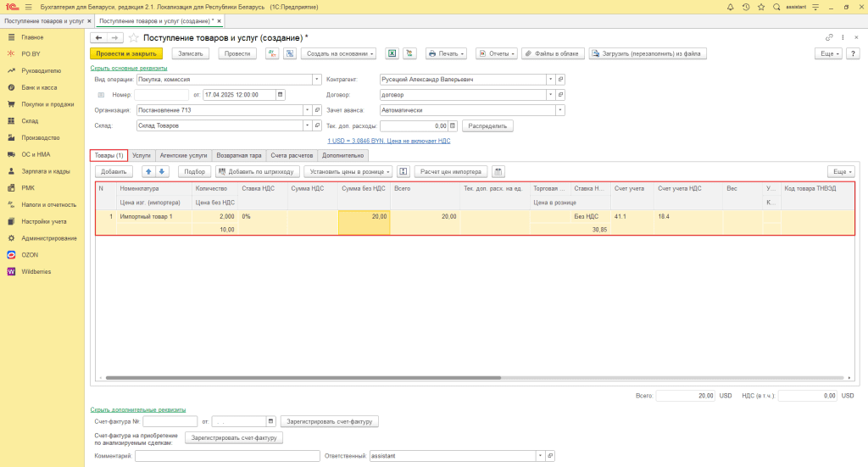Screen dimensions: 868x467
Task: Open the calendar picker for document date
Action: click(280, 95)
